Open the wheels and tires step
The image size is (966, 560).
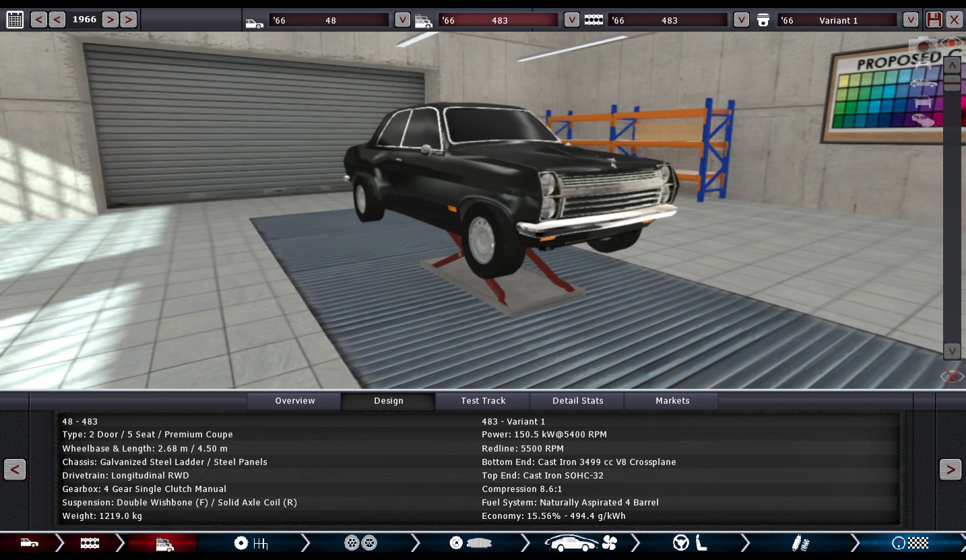tap(360, 543)
